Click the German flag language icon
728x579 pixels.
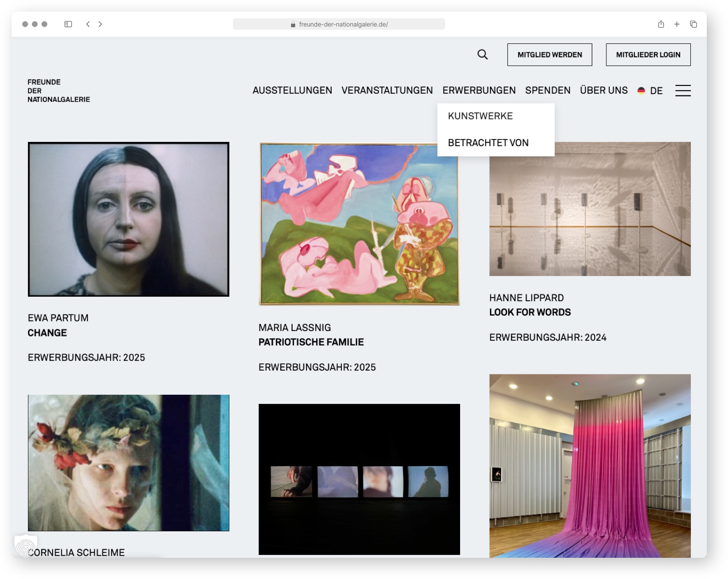pos(641,90)
